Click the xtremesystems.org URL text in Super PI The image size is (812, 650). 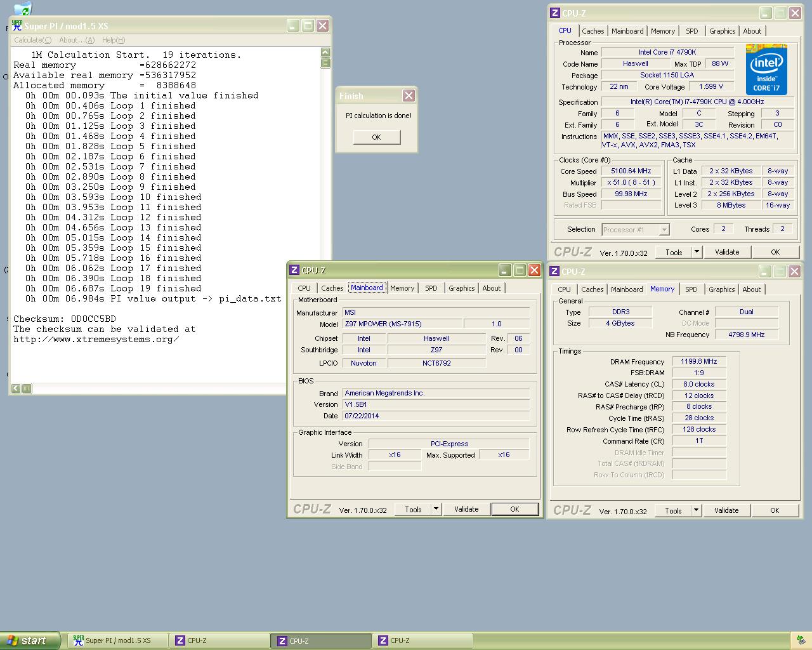(x=96, y=339)
